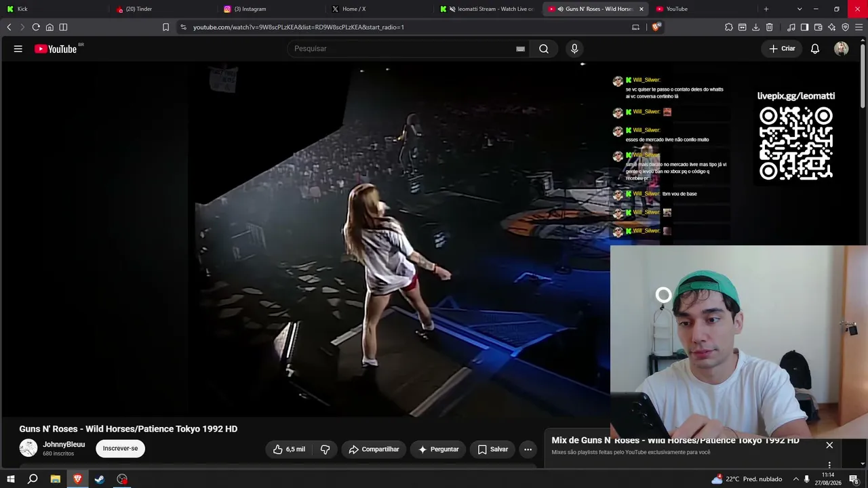Open the YouTube guide hamburger menu
Viewport: 868px width, 488px height.
pos(18,49)
